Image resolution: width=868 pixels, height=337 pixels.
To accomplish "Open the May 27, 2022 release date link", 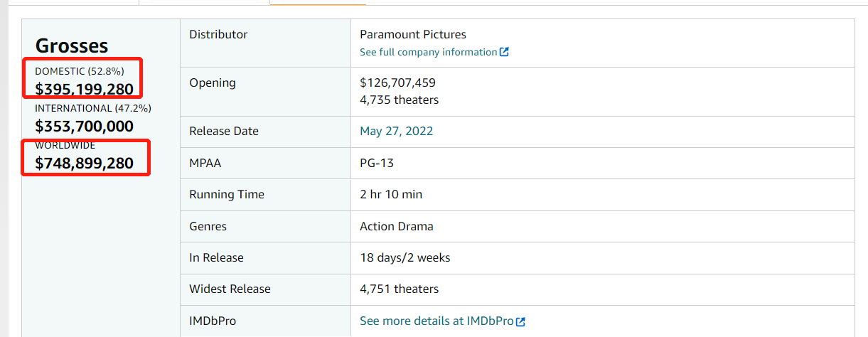I will [396, 131].
